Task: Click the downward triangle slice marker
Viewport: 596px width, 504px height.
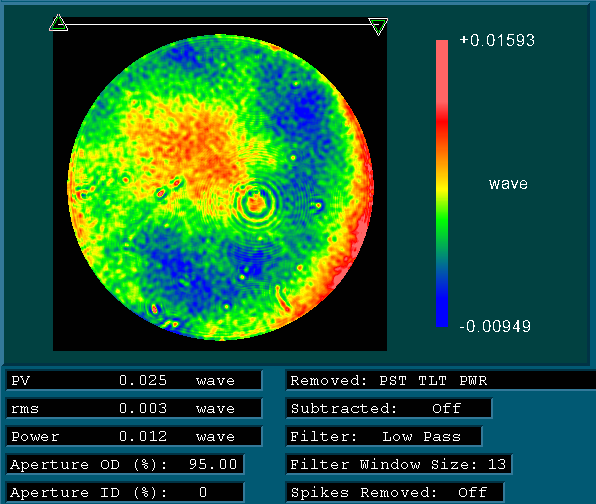Action: (378, 26)
